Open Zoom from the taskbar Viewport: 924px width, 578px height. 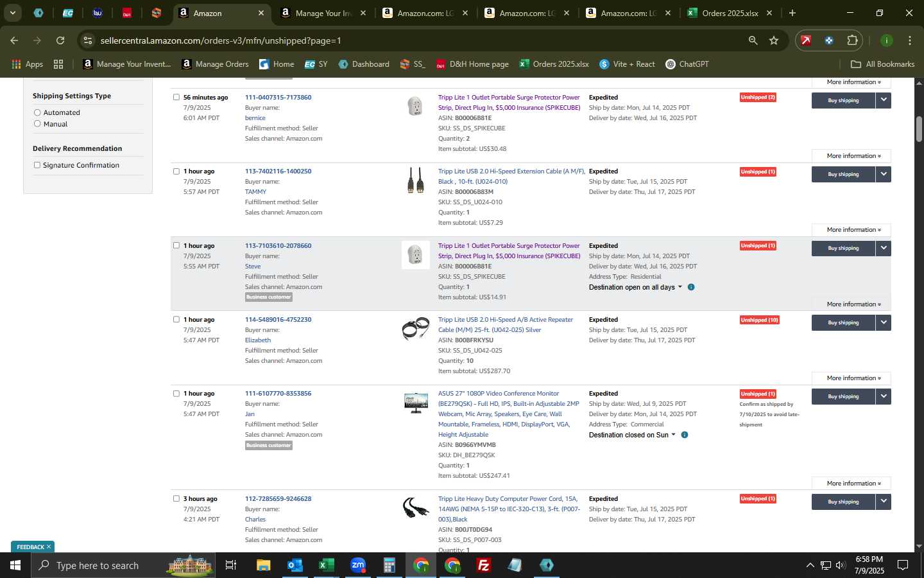(x=357, y=565)
